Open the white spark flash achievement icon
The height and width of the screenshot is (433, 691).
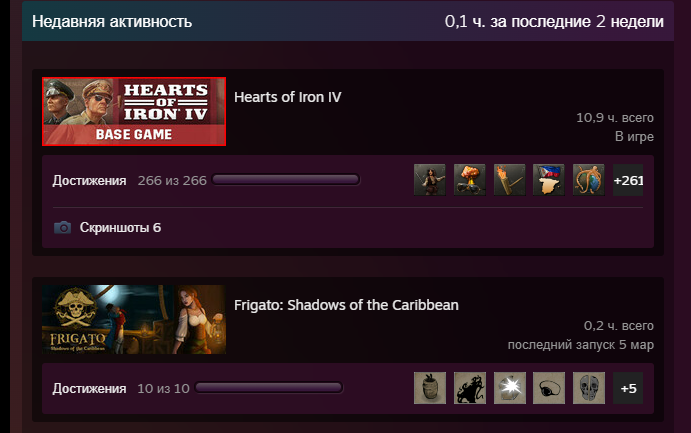click(x=509, y=388)
